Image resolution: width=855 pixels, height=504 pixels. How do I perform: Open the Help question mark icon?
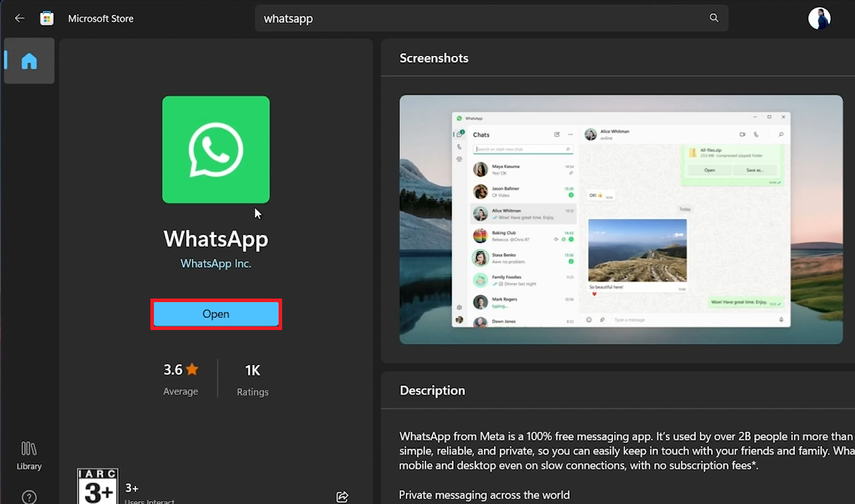point(29,497)
